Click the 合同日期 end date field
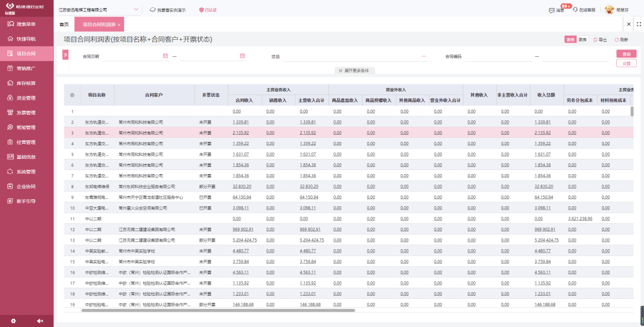644x327 pixels. (x=213, y=56)
